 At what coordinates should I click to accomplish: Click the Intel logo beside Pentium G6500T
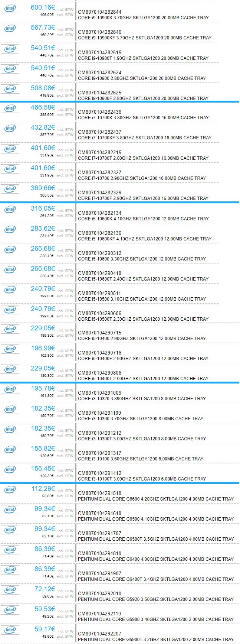[10, 530]
